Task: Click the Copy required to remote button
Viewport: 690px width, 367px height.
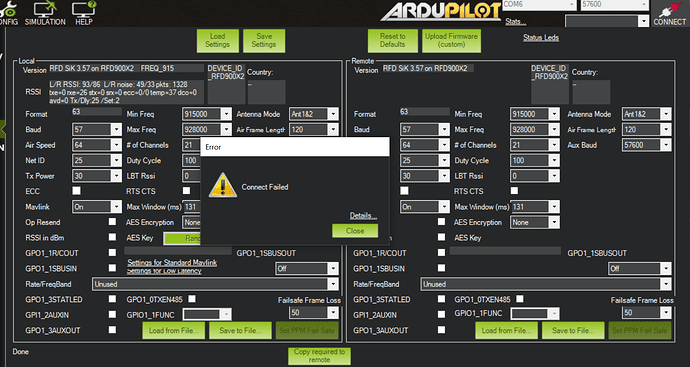Action: coord(319,356)
